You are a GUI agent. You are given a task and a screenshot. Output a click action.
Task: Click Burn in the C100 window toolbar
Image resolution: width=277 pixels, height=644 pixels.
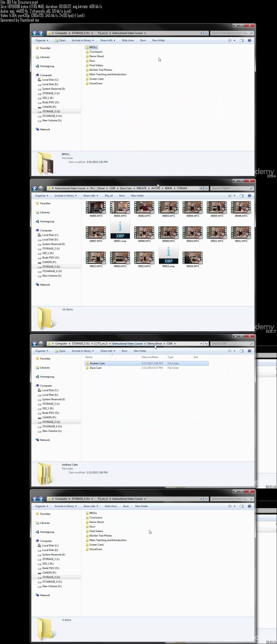click(124, 351)
